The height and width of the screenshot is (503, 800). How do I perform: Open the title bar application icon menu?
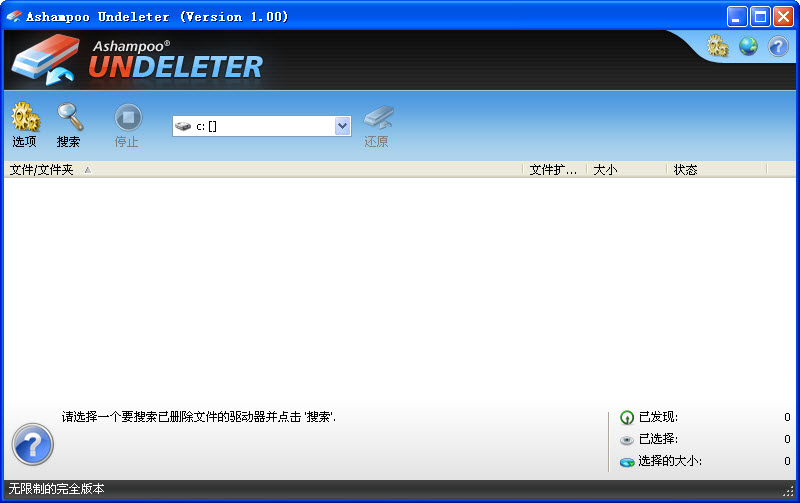pyautogui.click(x=14, y=16)
